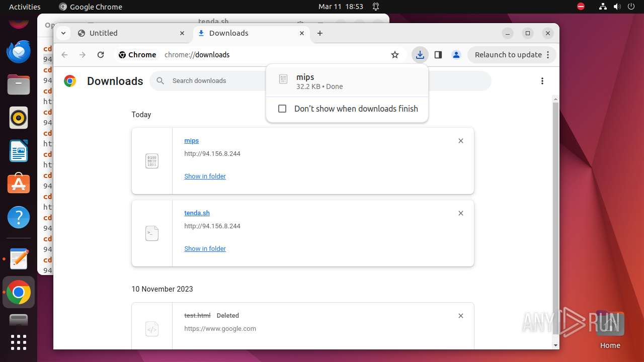Image resolution: width=644 pixels, height=362 pixels.
Task: Click the Chrome site info chip
Action: coord(137,55)
